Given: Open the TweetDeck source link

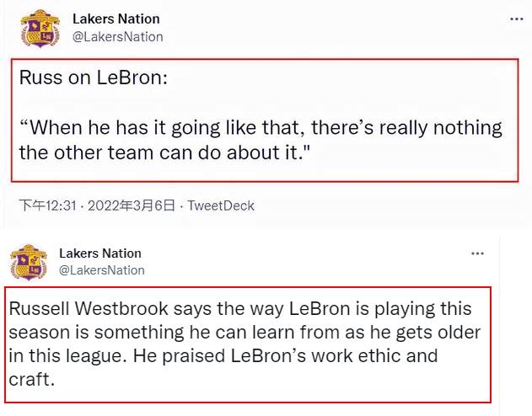Looking at the screenshot, I should [x=221, y=205].
